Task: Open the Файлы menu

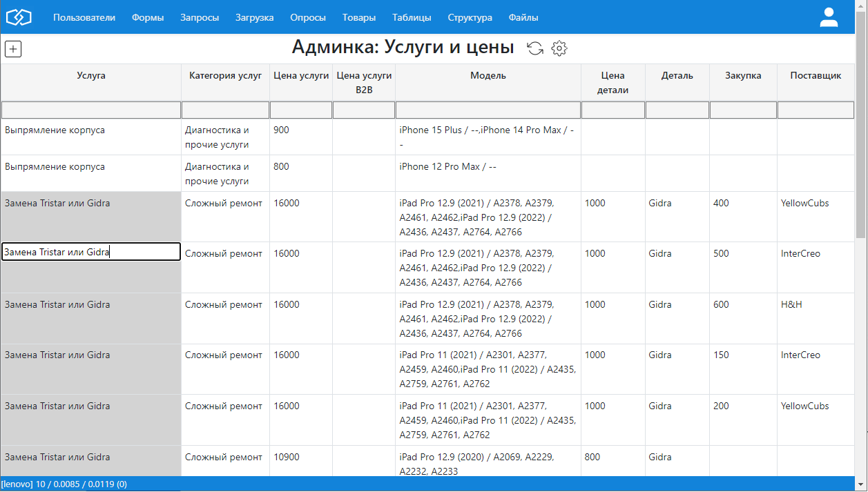Action: (x=523, y=18)
